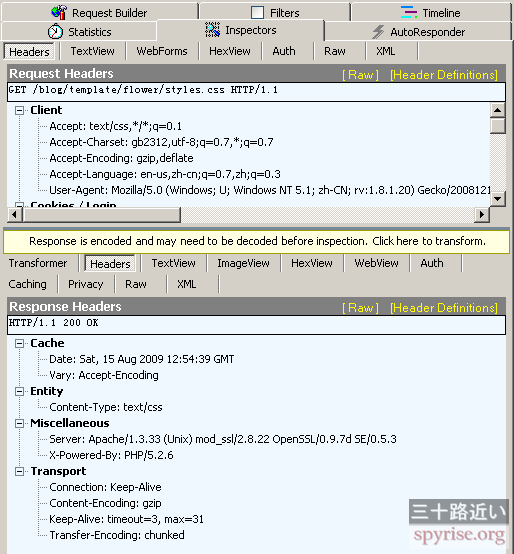This screenshot has width=514, height=554.
Task: Select response Headers tab
Action: (x=110, y=264)
